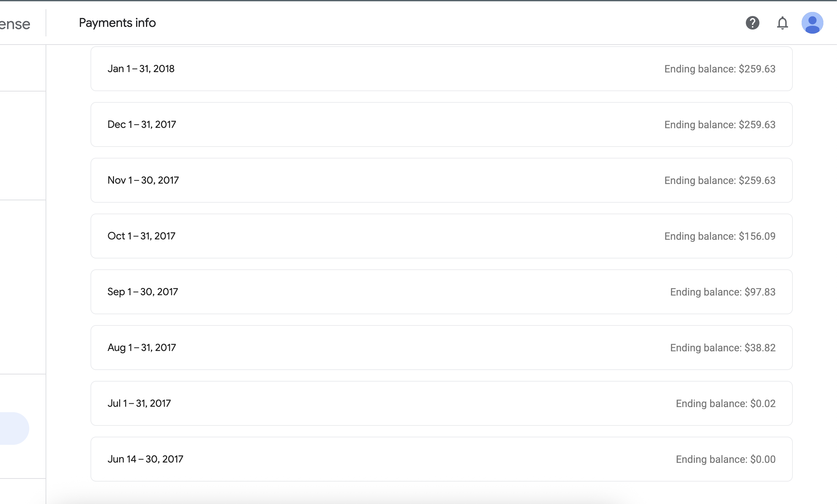Click Ending balance $0.02 for July
The image size is (837, 504).
pos(726,403)
